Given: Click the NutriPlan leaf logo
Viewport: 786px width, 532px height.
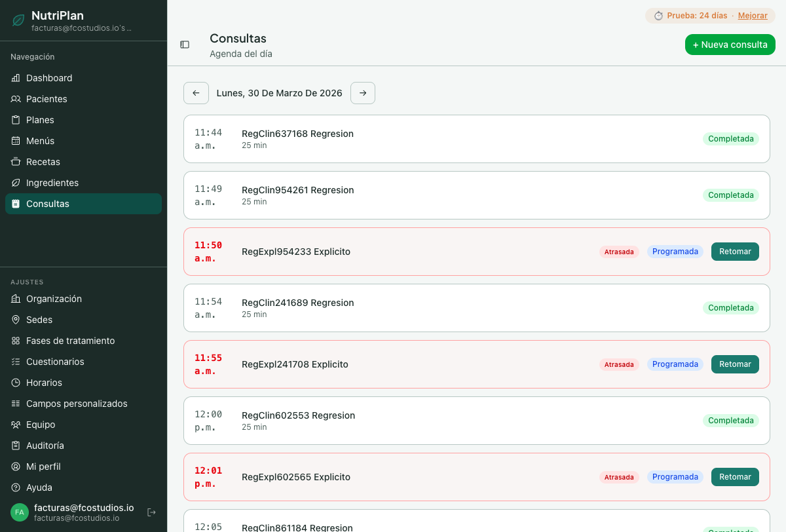Looking at the screenshot, I should click(18, 20).
